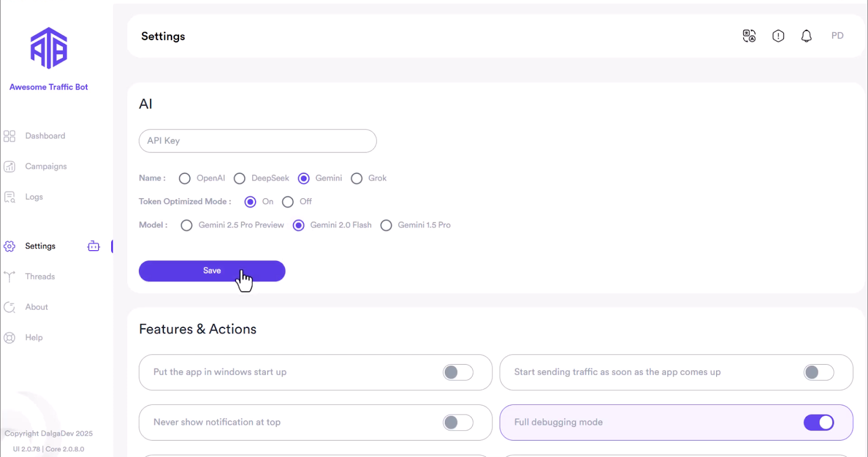Choose the Gemini 1.5 Pro model

(x=386, y=225)
